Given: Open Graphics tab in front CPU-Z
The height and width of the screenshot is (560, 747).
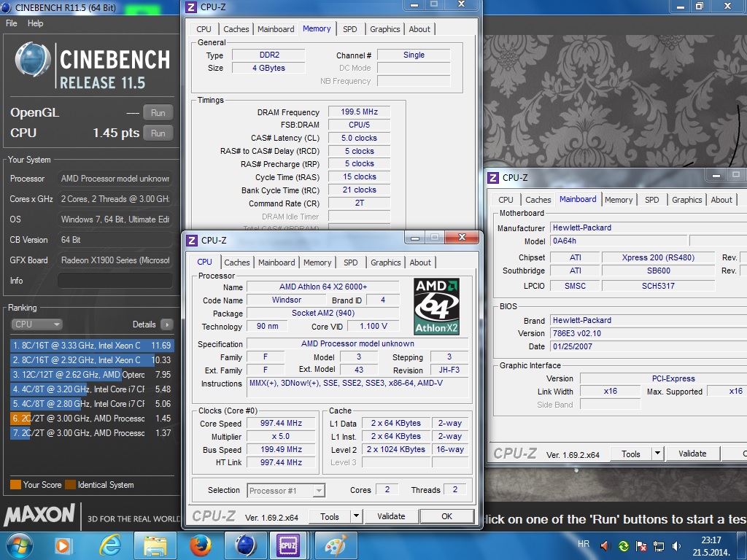Looking at the screenshot, I should pyautogui.click(x=385, y=262).
